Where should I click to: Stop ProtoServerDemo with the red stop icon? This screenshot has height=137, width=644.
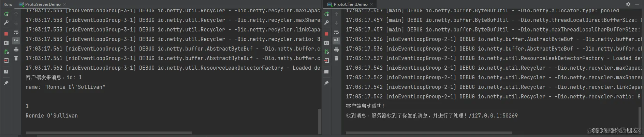[x=6, y=34]
